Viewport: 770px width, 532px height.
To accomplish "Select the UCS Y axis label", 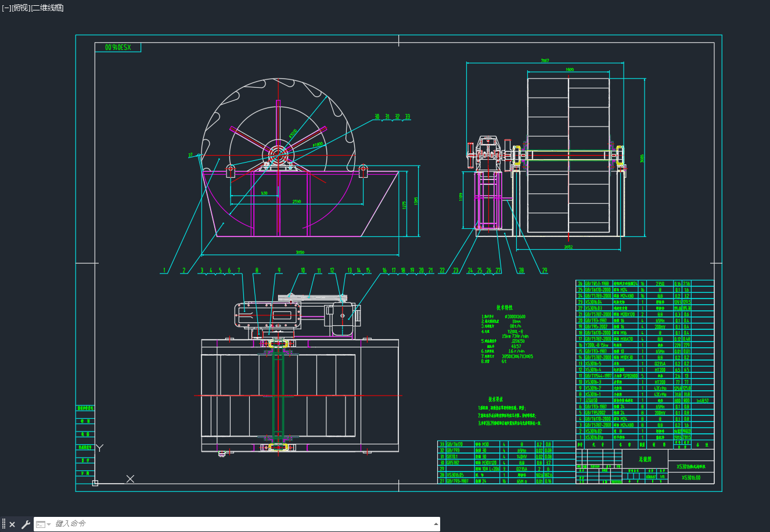I will pos(100,448).
